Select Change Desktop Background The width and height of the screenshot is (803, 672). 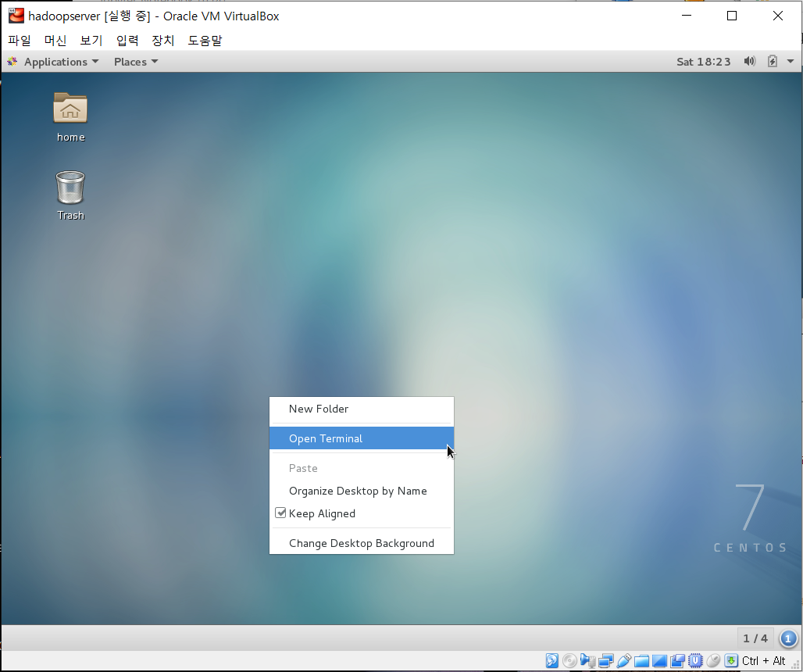point(362,543)
